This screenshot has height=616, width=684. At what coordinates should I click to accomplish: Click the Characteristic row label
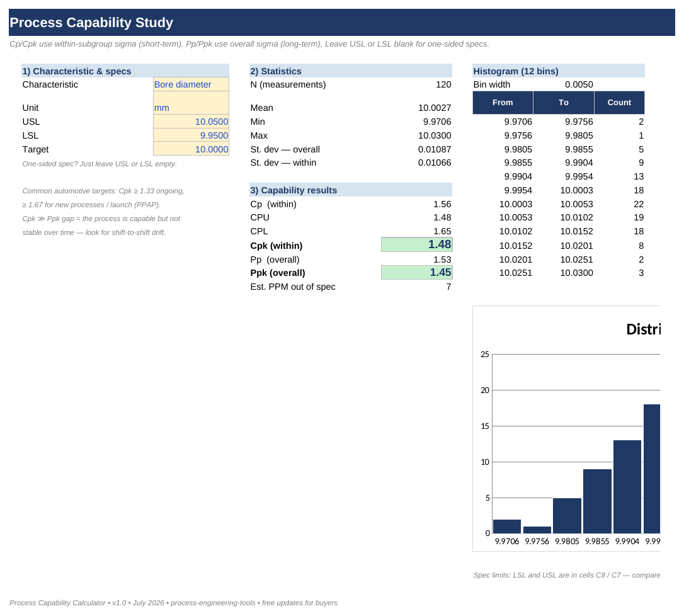coord(50,84)
